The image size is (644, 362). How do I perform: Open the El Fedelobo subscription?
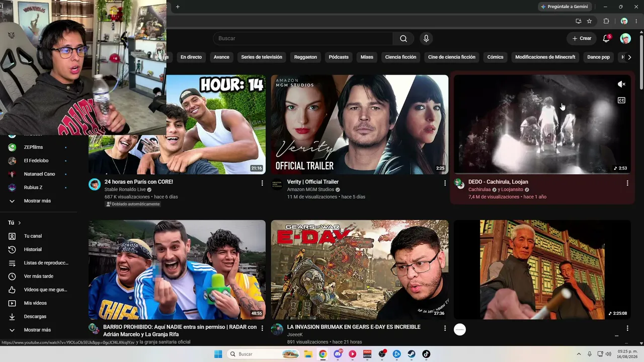(38, 161)
